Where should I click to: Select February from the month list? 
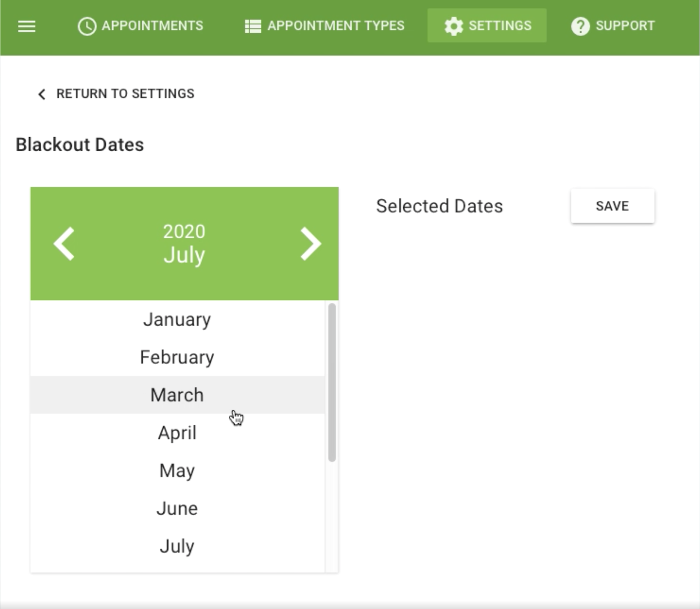[x=177, y=357]
